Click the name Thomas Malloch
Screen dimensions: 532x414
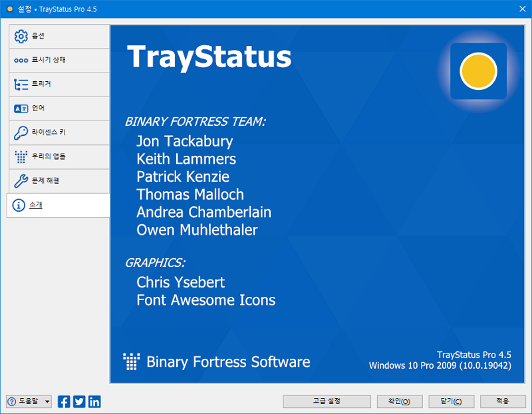coord(190,194)
